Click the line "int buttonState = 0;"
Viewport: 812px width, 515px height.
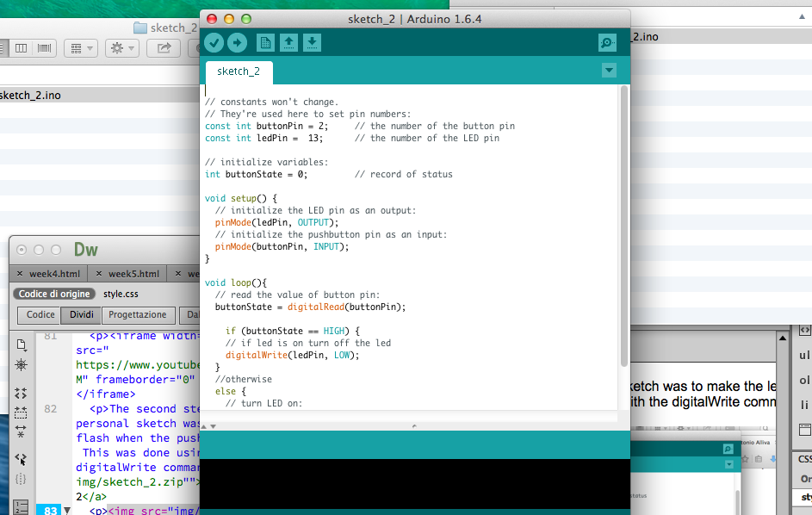256,175
